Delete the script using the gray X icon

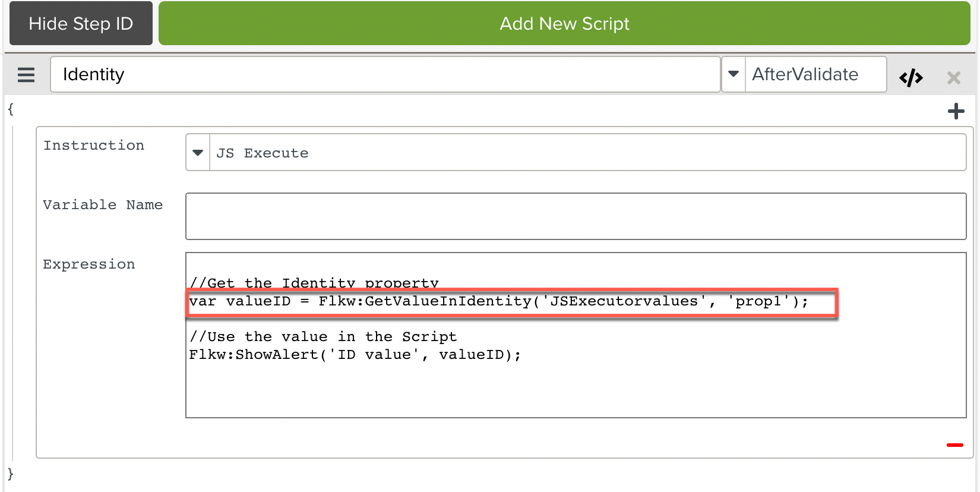(x=953, y=78)
